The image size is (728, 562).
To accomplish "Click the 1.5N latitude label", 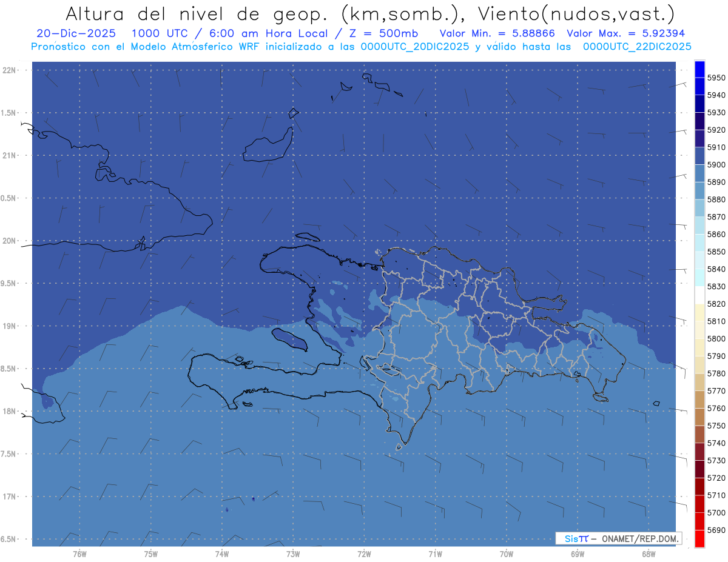I will point(10,113).
